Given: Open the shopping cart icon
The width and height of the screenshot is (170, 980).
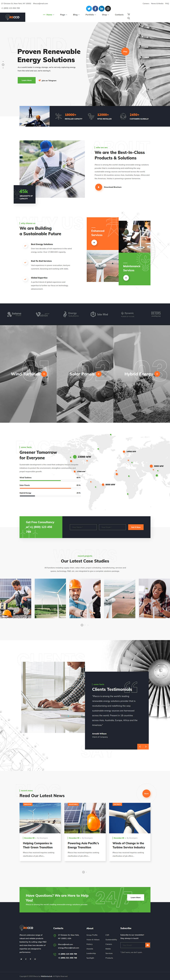Looking at the screenshot, I should coord(128,14).
